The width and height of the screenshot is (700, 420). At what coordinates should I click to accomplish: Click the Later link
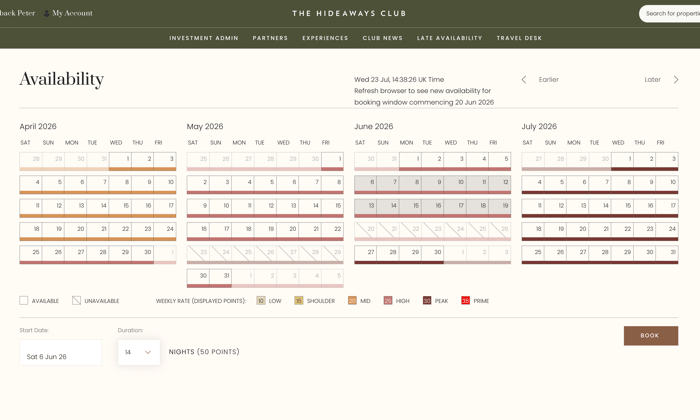click(x=652, y=79)
